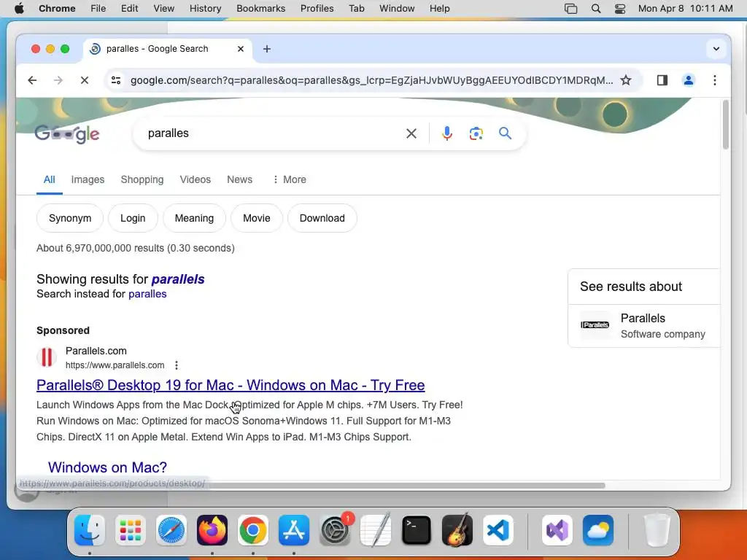747x560 pixels.
Task: Open Spotlight search in menu bar
Action: coord(595,8)
